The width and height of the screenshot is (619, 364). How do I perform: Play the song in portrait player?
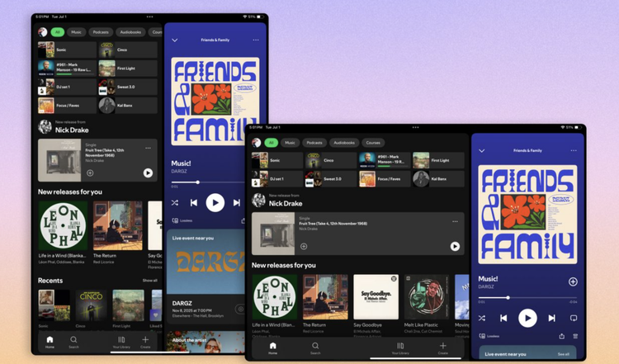(215, 202)
